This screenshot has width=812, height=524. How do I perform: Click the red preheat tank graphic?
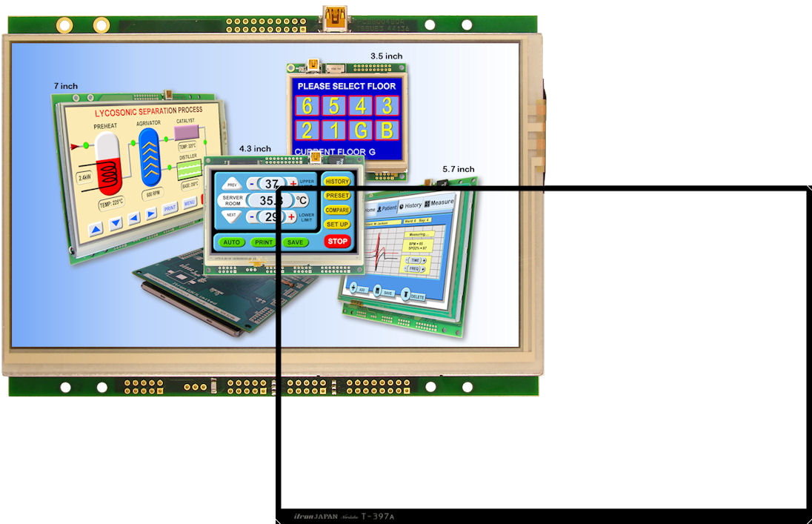108,163
